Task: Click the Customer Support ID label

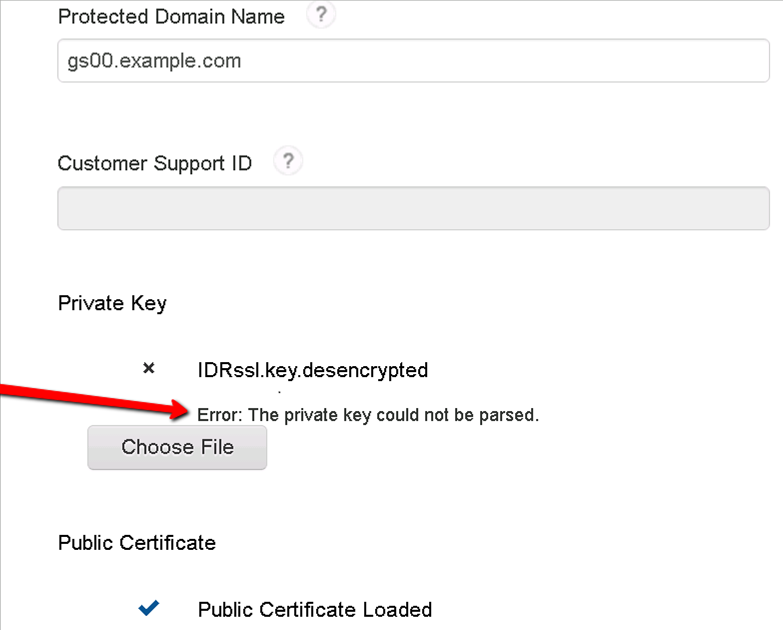Action: (155, 163)
